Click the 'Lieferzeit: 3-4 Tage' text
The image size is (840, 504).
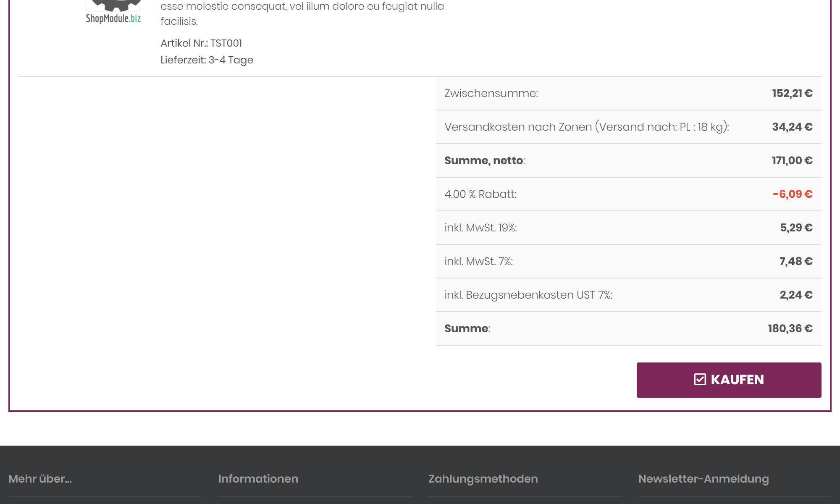point(207,60)
